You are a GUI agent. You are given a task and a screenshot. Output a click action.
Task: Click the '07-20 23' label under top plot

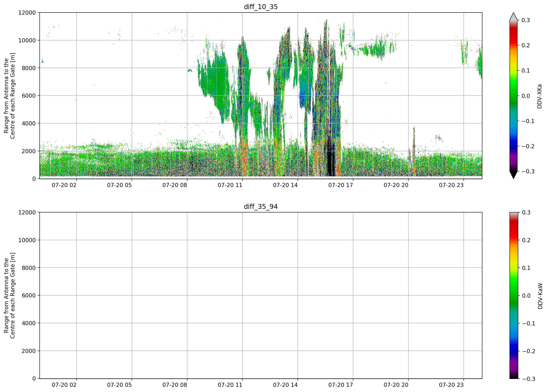(x=451, y=185)
